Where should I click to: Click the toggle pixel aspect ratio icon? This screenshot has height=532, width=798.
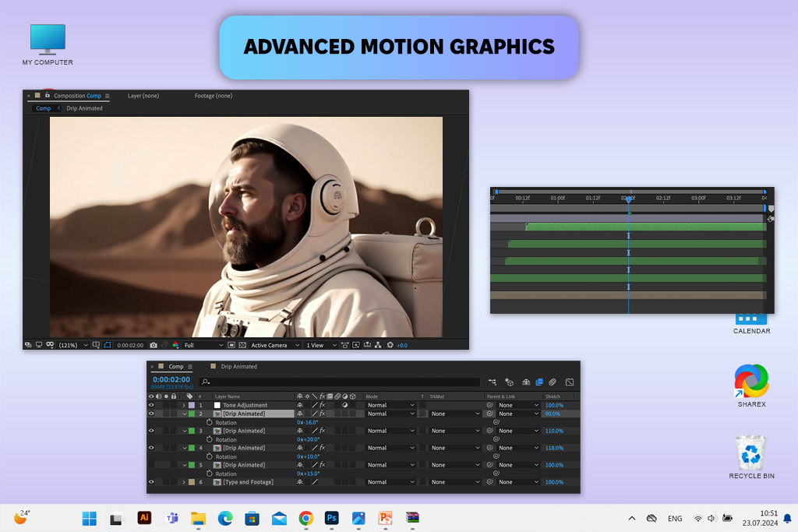coord(344,345)
